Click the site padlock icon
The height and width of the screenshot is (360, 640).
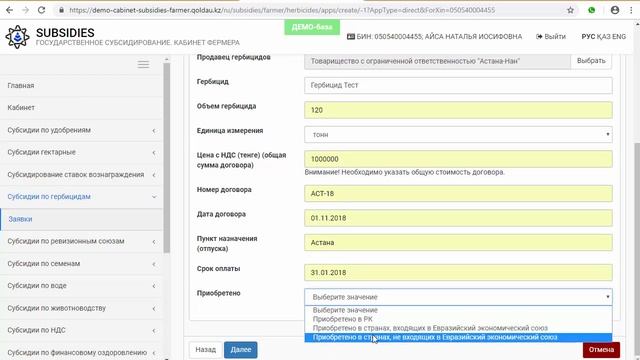click(x=61, y=10)
